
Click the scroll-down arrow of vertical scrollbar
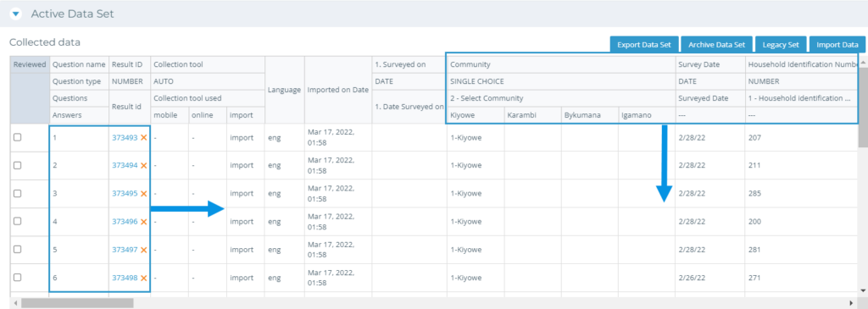[x=863, y=290]
